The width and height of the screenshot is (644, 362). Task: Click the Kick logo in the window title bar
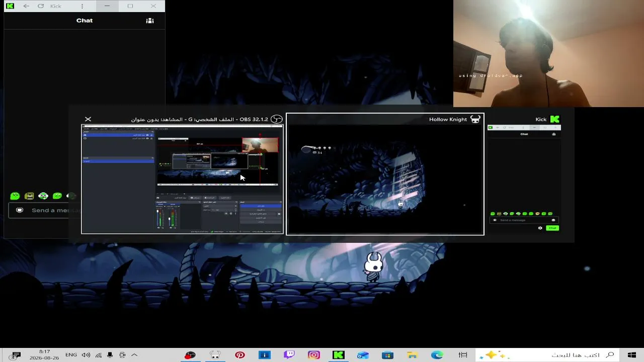11,6
